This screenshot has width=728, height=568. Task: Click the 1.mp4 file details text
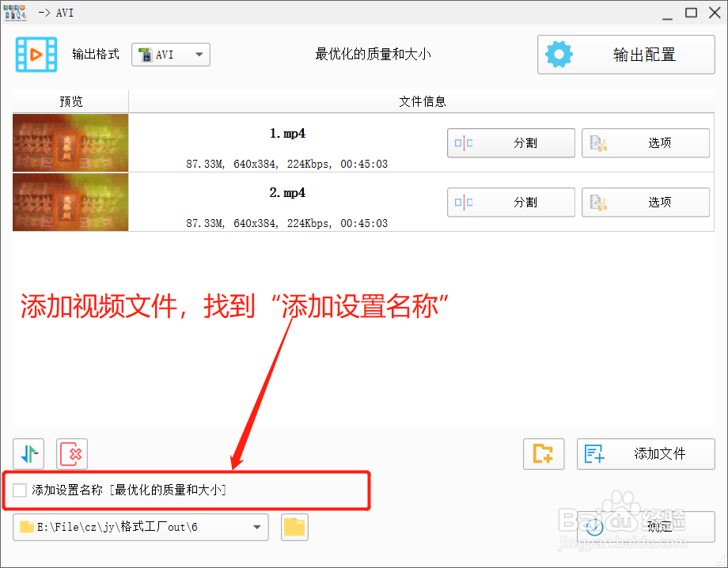287,164
